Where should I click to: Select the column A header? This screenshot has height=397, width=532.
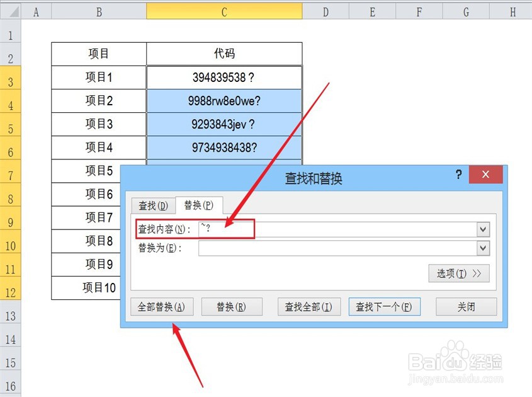click(x=36, y=11)
